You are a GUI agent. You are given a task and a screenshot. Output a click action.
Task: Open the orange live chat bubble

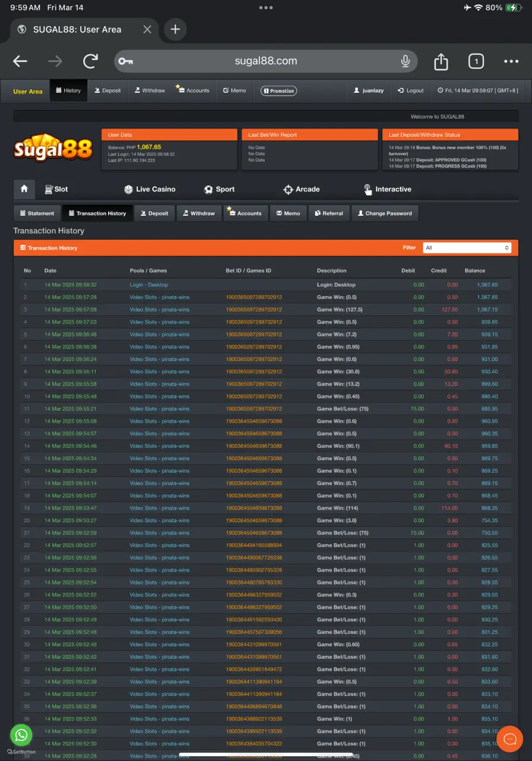coord(509,739)
